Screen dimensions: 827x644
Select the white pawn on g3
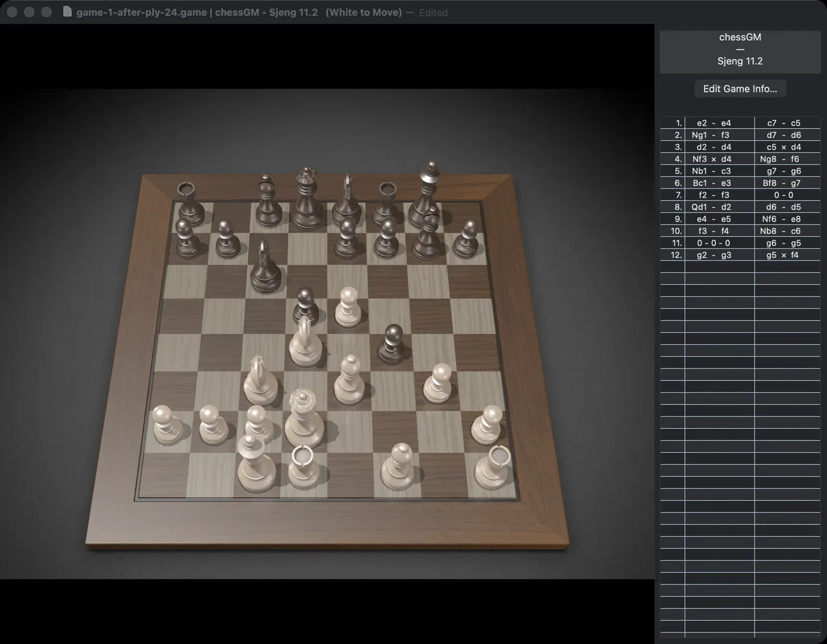pyautogui.click(x=438, y=383)
